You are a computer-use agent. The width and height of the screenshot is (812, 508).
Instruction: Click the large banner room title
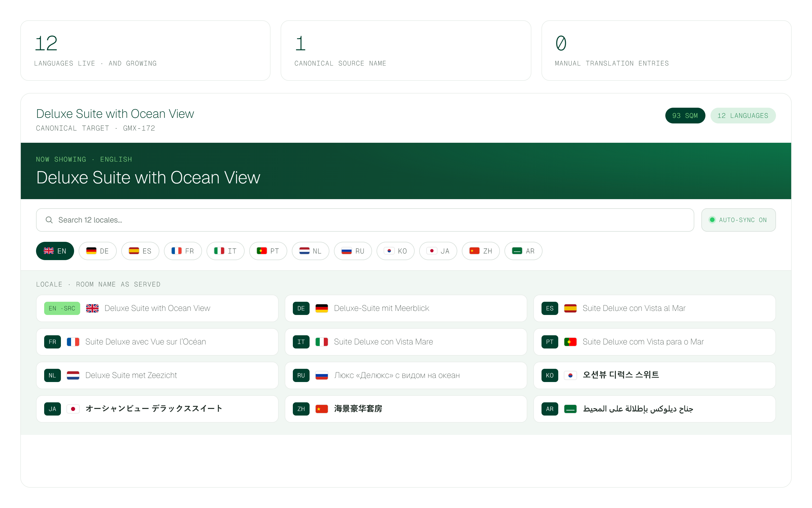pyautogui.click(x=148, y=178)
